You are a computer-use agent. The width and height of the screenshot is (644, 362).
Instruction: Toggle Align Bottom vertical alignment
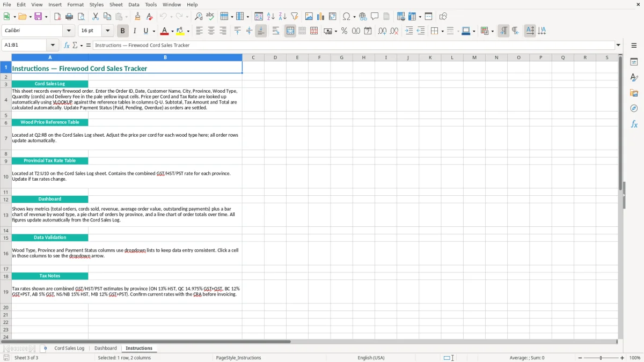pos(261,31)
